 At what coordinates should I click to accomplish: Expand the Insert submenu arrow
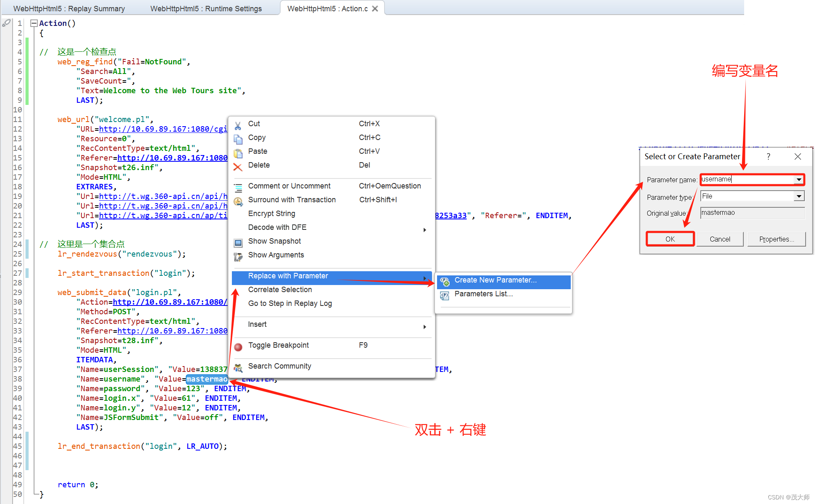tap(425, 326)
